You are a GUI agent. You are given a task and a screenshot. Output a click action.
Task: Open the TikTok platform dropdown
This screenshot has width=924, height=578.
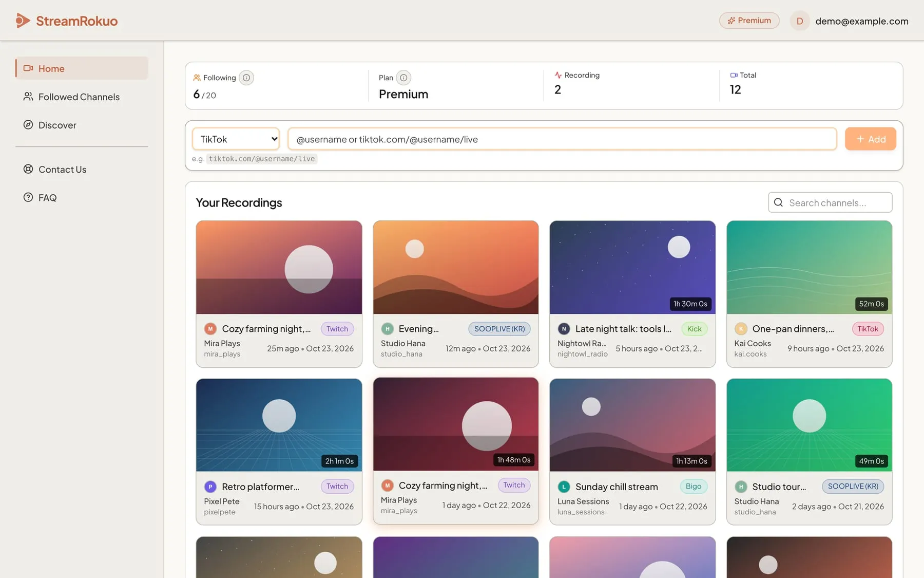tap(236, 139)
